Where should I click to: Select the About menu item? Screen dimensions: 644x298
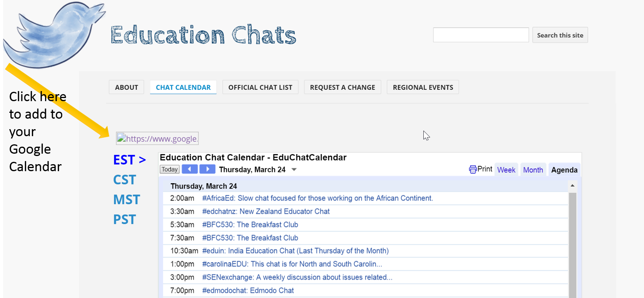pyautogui.click(x=126, y=87)
